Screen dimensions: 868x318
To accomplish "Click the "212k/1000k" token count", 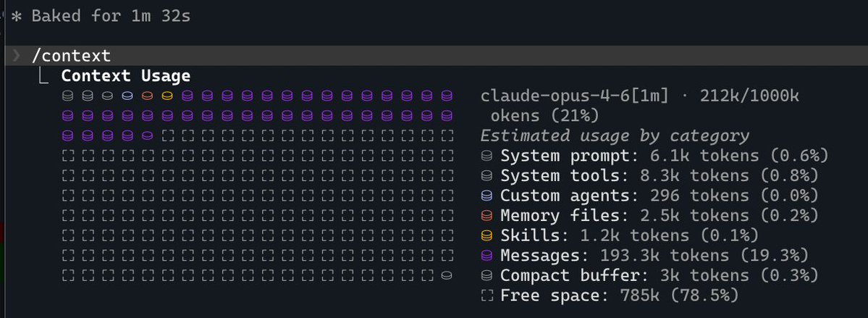I will [750, 96].
